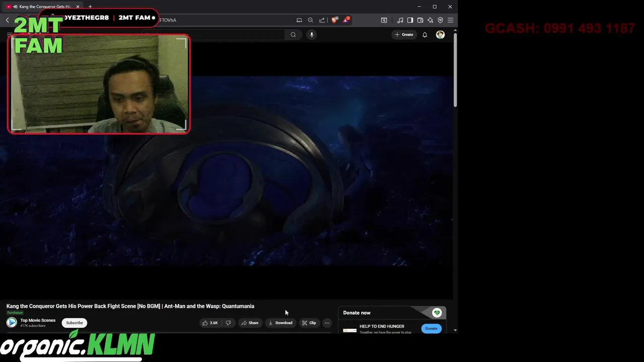The width and height of the screenshot is (644, 362).
Task: Click the YouTube Create button
Action: click(404, 35)
